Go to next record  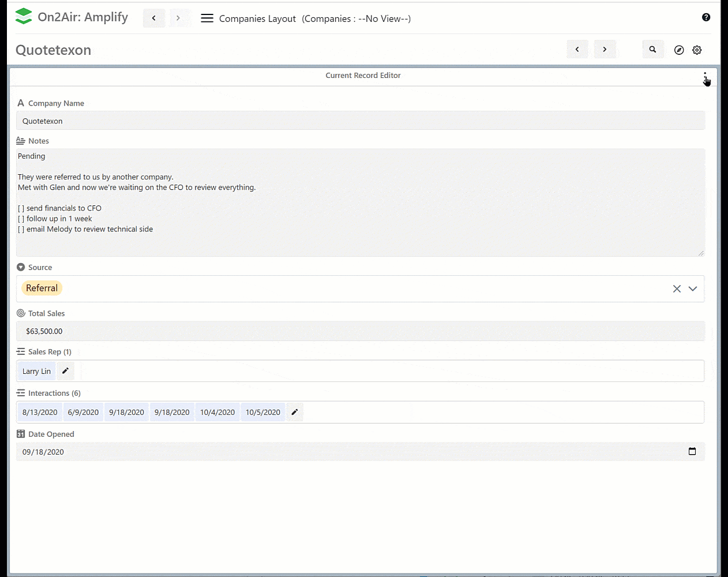pos(605,50)
